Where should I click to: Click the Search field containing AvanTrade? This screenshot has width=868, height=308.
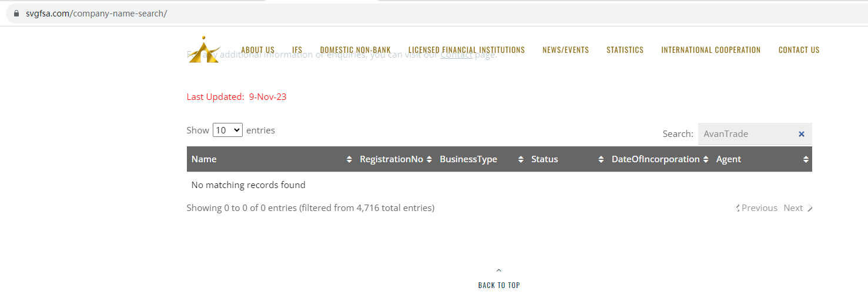tap(746, 134)
